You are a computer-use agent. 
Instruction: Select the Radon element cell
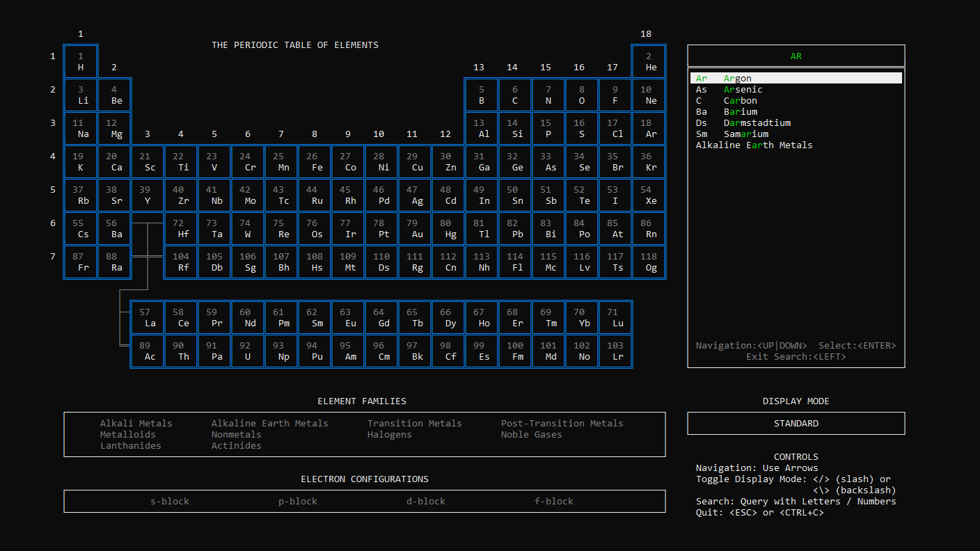[649, 228]
